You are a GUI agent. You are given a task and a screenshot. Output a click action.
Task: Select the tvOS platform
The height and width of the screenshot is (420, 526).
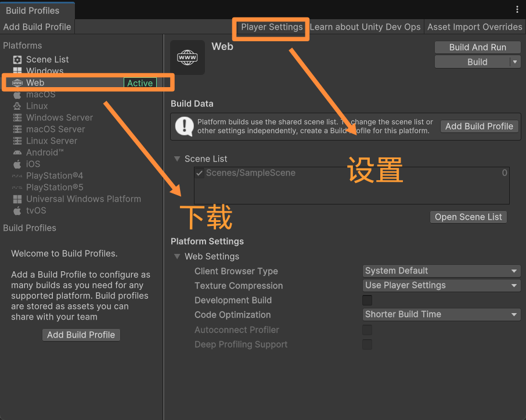[82, 211]
